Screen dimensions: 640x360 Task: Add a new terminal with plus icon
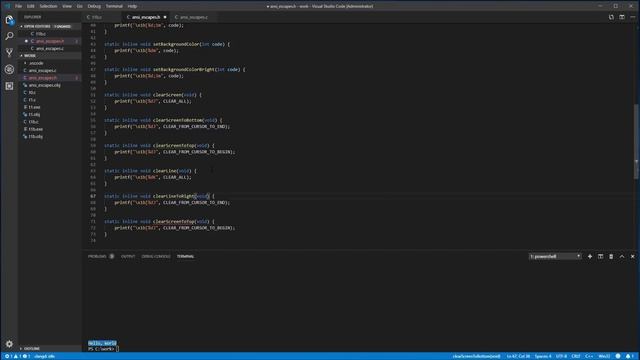590,256
